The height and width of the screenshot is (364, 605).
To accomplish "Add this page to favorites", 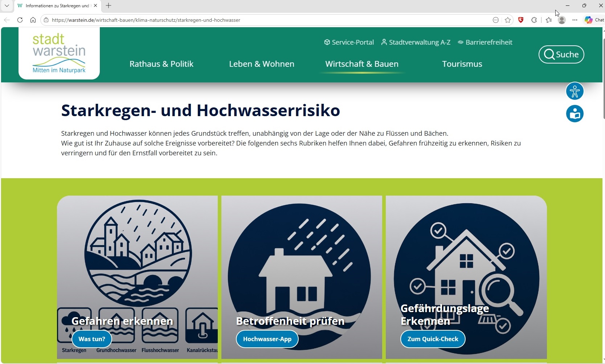I will [x=508, y=20].
